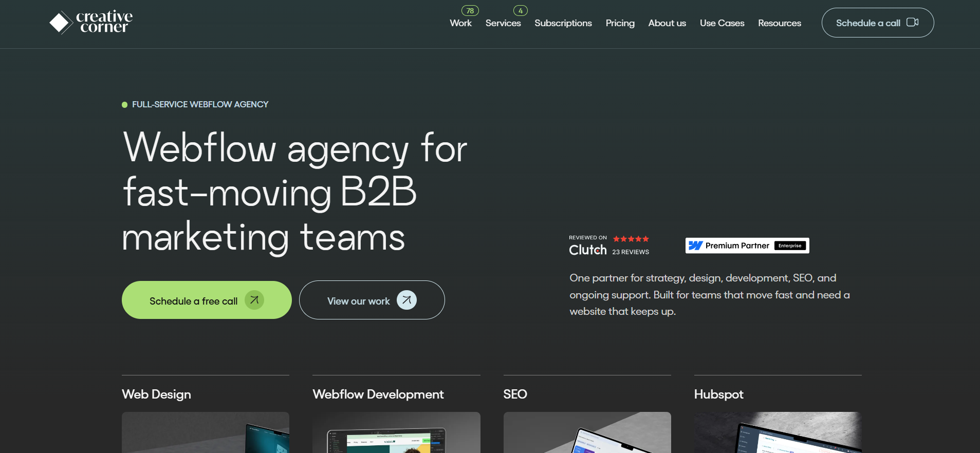The width and height of the screenshot is (980, 453).
Task: Click the 4 badge above Services
Action: (521, 11)
